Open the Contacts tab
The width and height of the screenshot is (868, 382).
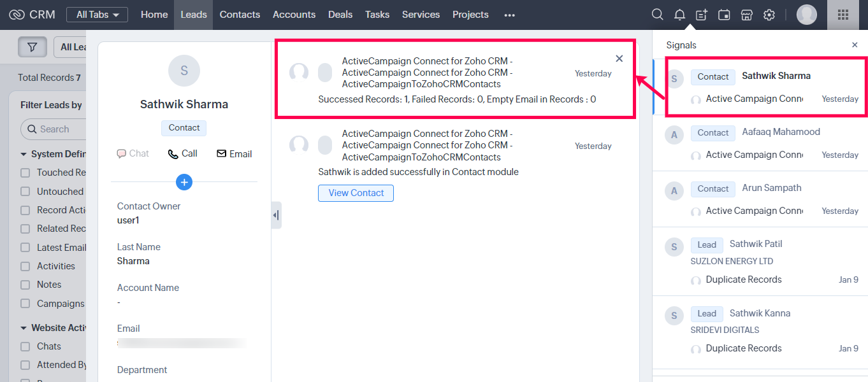(x=240, y=15)
